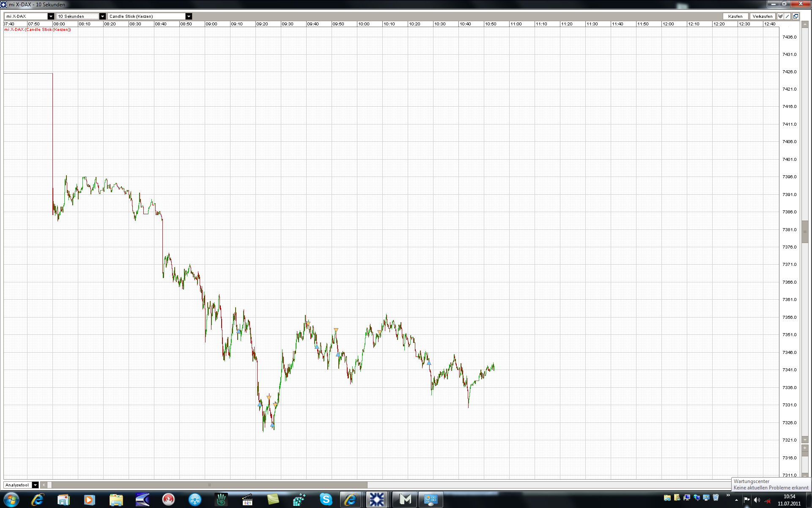Open the volume speaker tray icon
This screenshot has width=812, height=508.
[757, 500]
